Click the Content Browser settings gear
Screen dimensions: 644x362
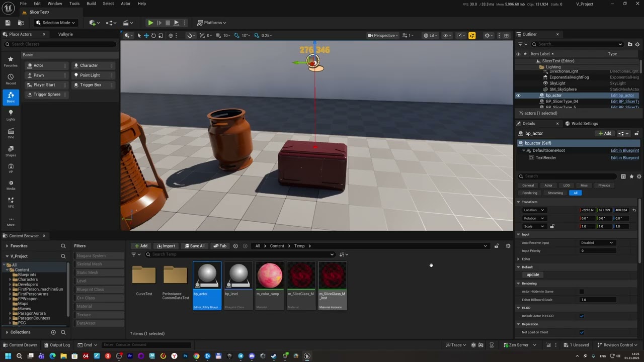tap(508, 246)
